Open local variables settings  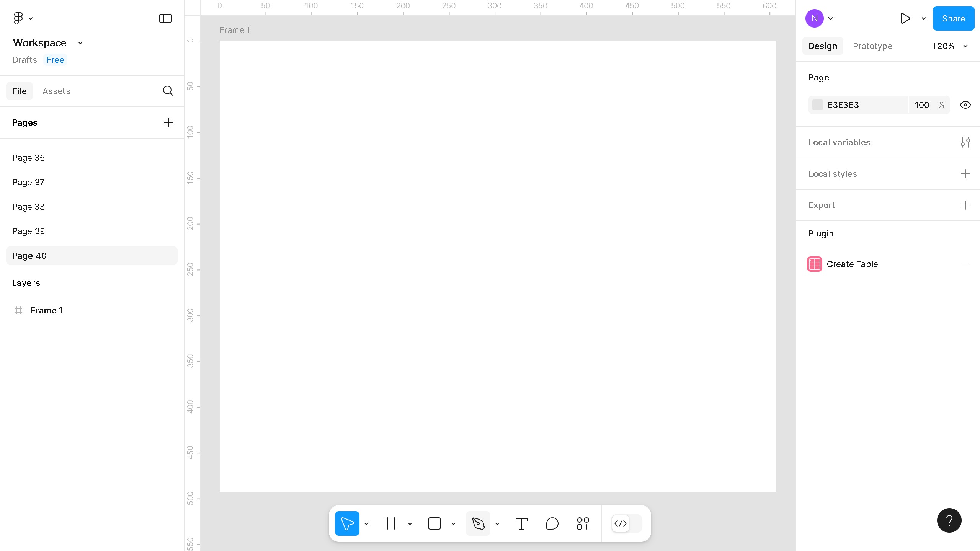[965, 142]
